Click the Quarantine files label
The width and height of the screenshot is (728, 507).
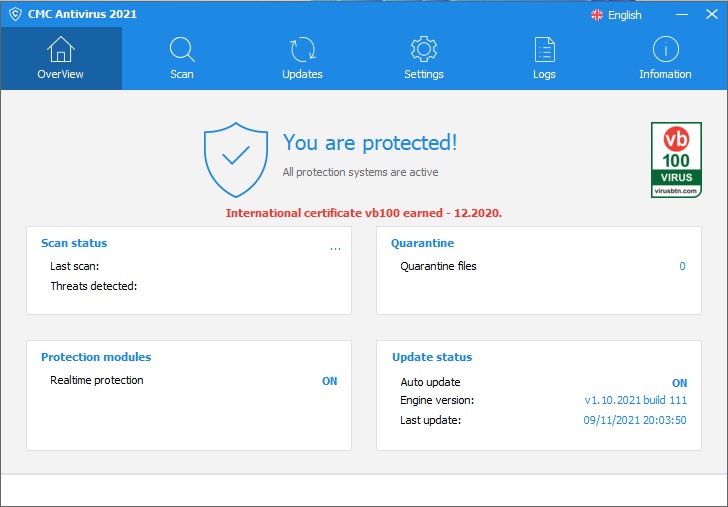click(x=438, y=266)
